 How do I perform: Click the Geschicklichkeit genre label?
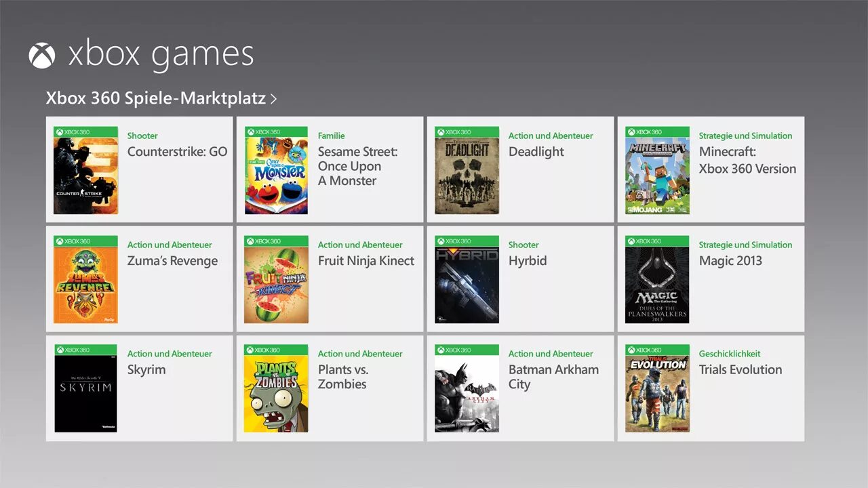click(730, 354)
